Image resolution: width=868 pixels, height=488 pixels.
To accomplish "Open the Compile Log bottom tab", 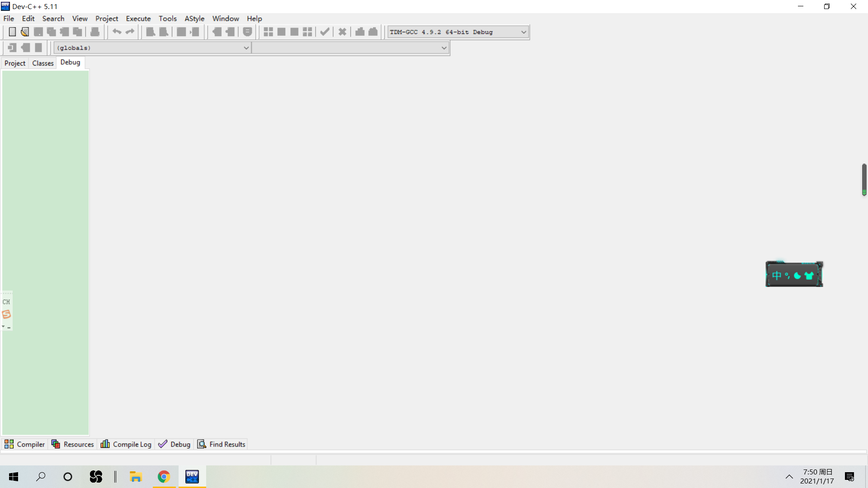I will (126, 444).
